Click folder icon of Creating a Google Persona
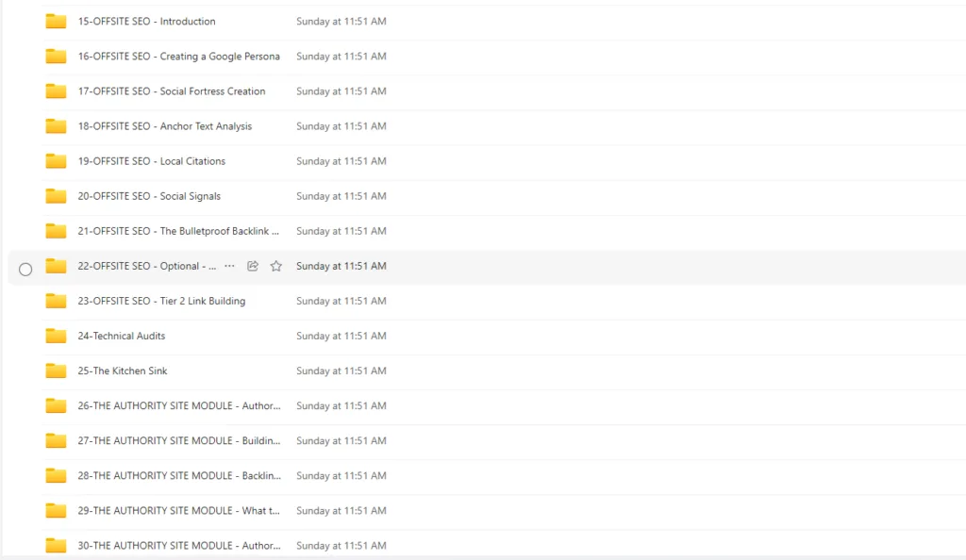 [56, 57]
